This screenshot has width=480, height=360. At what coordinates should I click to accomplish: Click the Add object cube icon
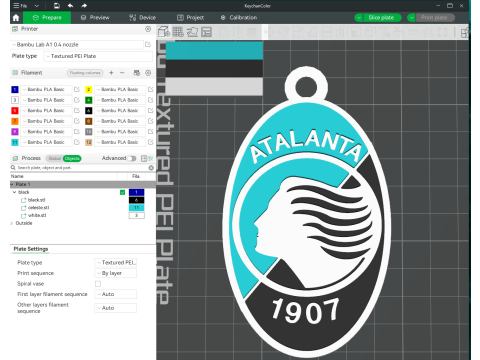click(x=164, y=32)
